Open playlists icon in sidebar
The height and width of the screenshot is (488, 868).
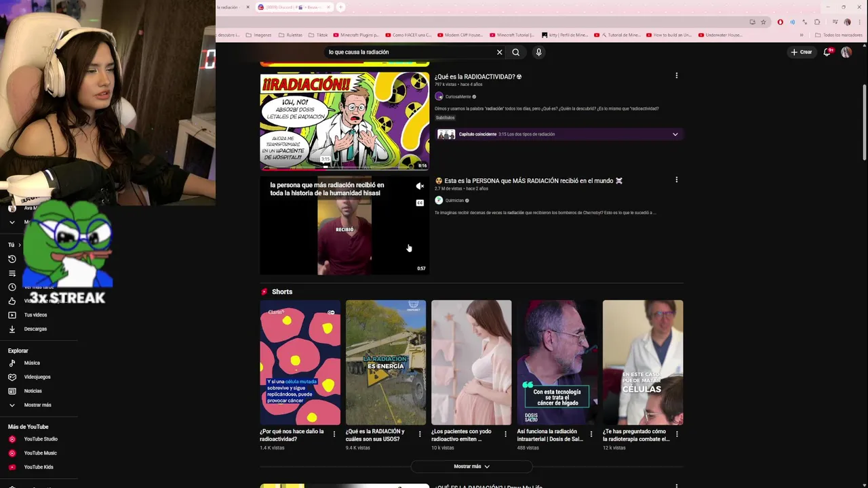tap(12, 273)
